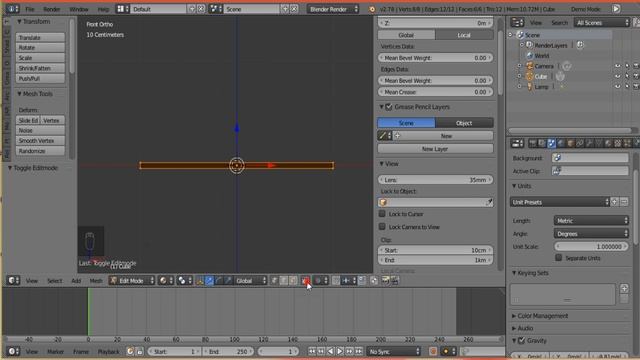Open the Timeline editor type icon
640x360 pixels.
pos(12,351)
